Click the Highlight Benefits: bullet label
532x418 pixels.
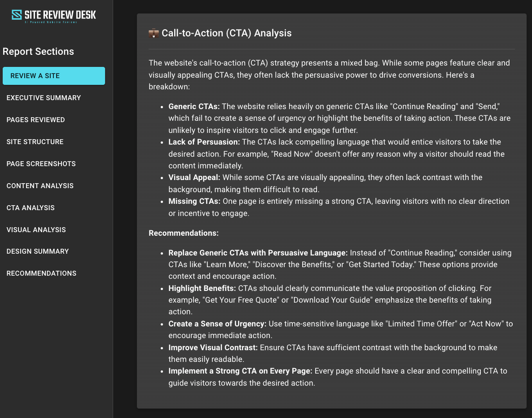click(202, 288)
